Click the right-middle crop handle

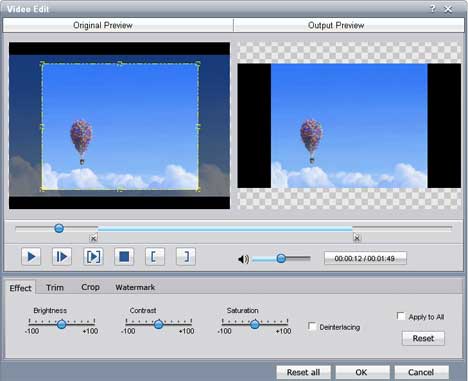[198, 126]
